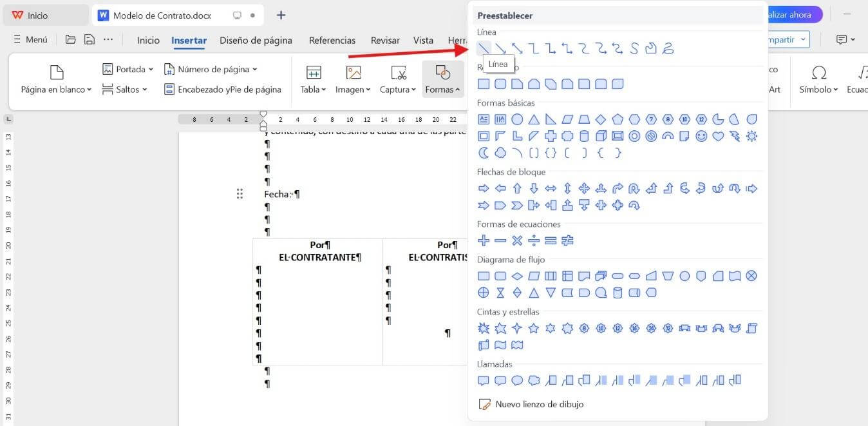Switch to the Referencias ribbon tab

[x=332, y=40]
